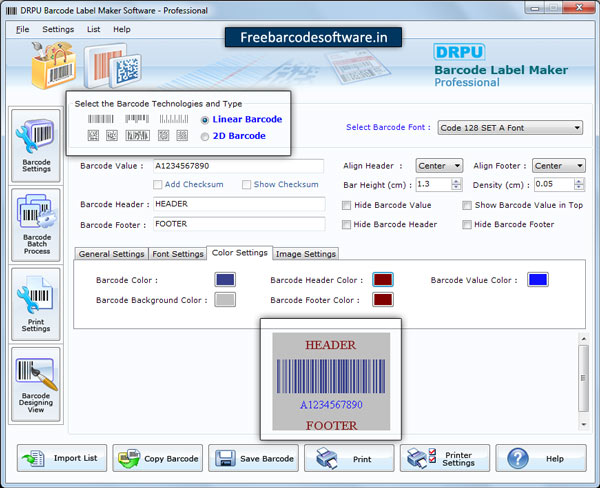Open Select Barcode Font dropdown
600x488 pixels.
point(510,128)
